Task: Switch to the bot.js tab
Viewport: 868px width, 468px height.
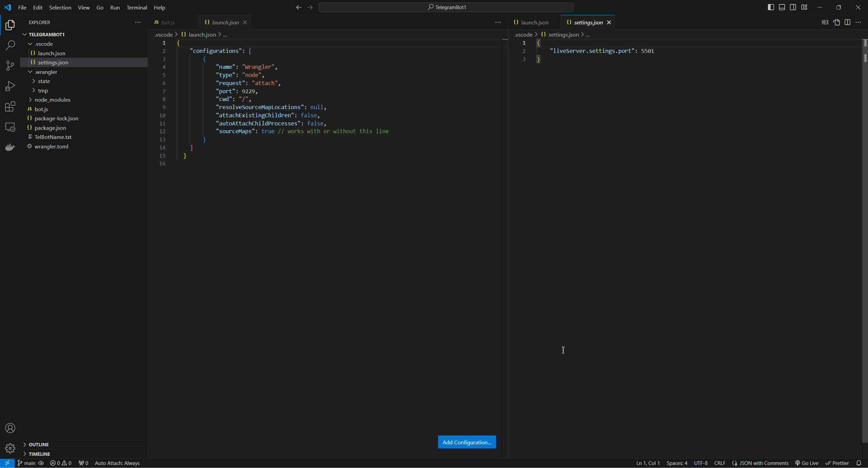Action: point(168,22)
